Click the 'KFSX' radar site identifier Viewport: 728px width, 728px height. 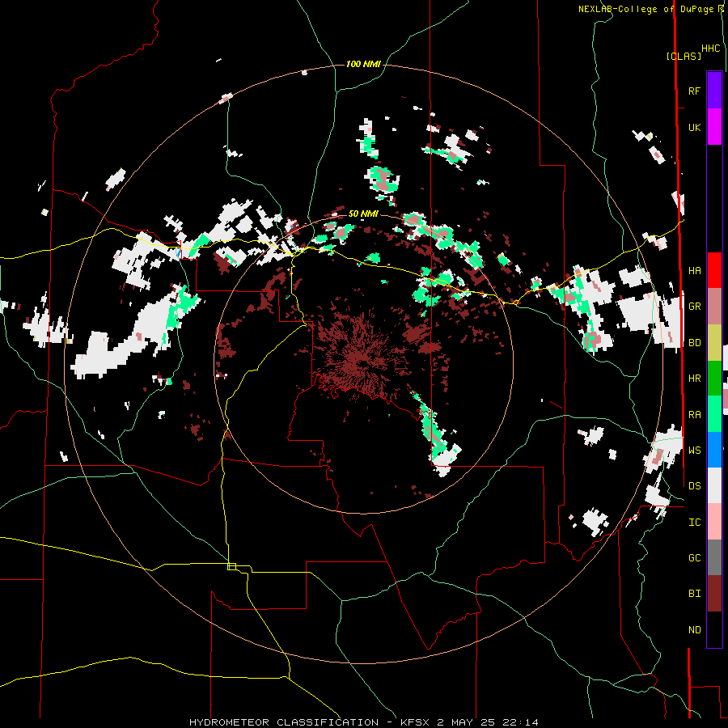click(x=415, y=722)
